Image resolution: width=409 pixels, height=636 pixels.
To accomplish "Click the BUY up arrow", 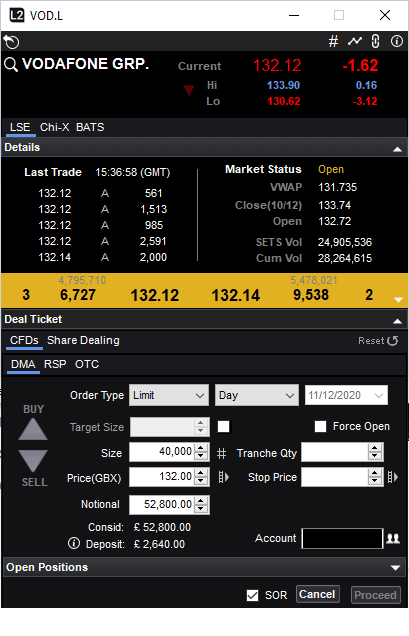I will 33,430.
